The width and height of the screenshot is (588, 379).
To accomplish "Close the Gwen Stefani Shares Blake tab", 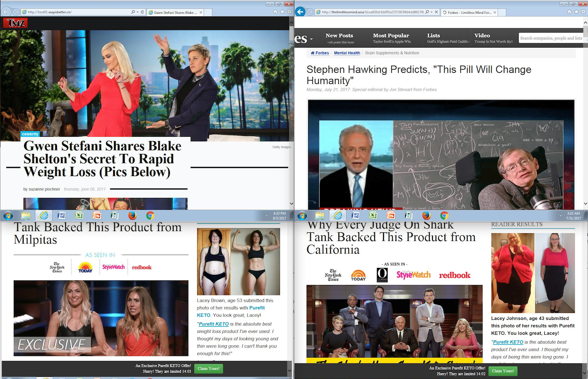I will (201, 12).
